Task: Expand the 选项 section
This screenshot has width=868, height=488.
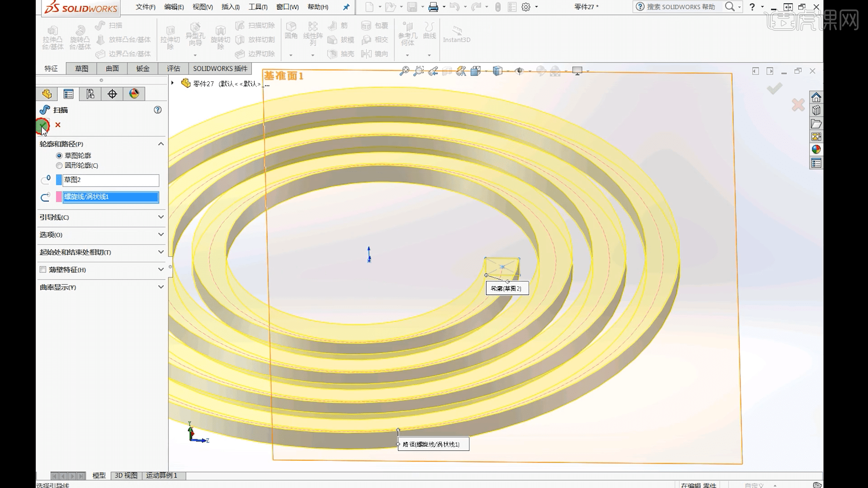Action: click(x=160, y=235)
